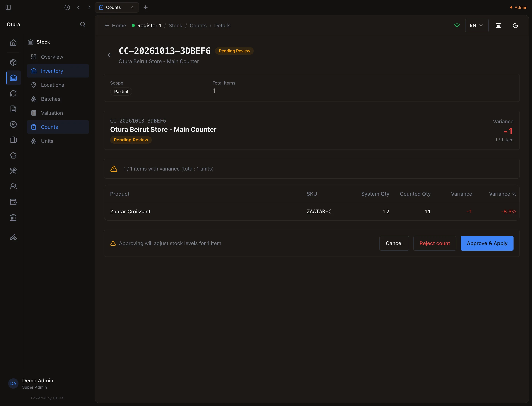Toggle dark mode with the moon icon

(515, 26)
